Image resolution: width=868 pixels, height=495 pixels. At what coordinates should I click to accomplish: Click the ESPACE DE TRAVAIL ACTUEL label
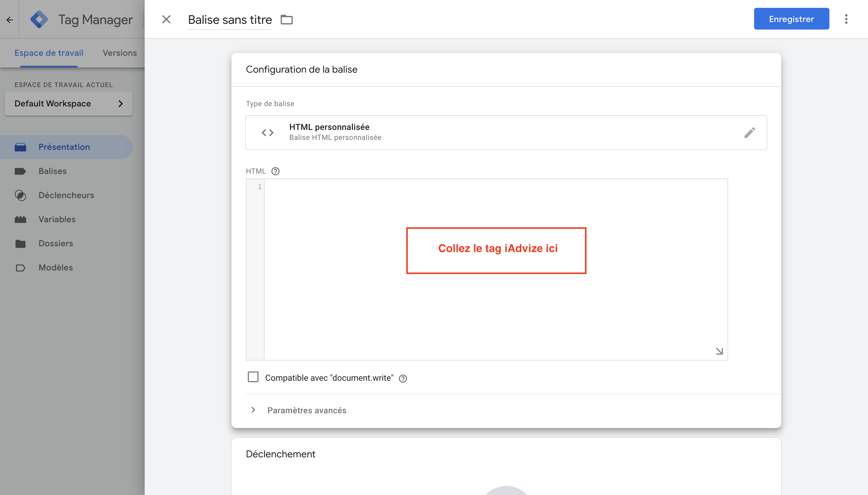point(64,85)
